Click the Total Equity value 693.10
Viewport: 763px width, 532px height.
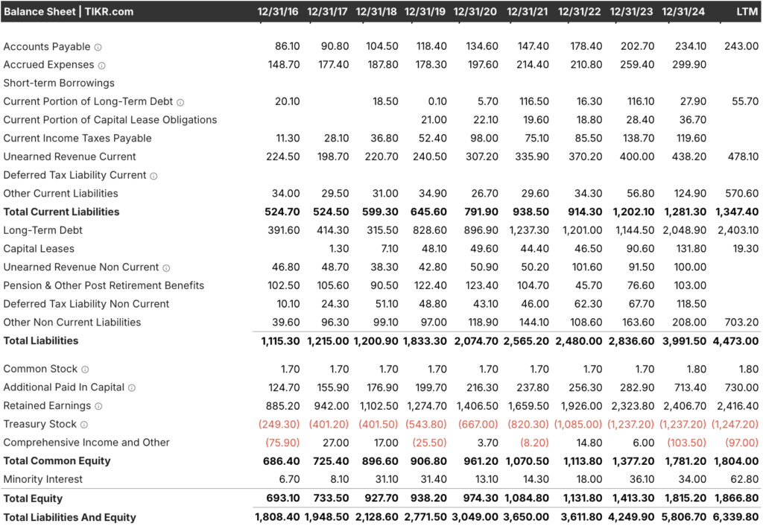click(x=282, y=498)
